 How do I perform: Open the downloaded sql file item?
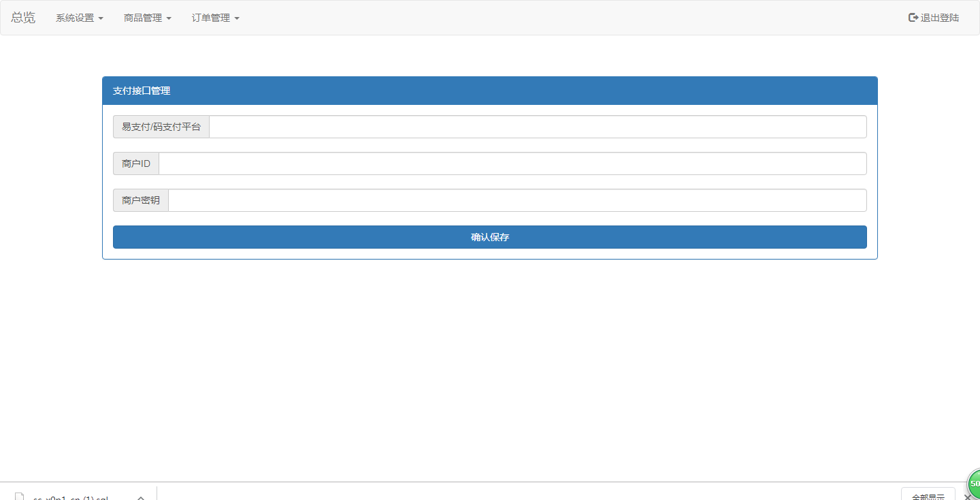[71, 497]
